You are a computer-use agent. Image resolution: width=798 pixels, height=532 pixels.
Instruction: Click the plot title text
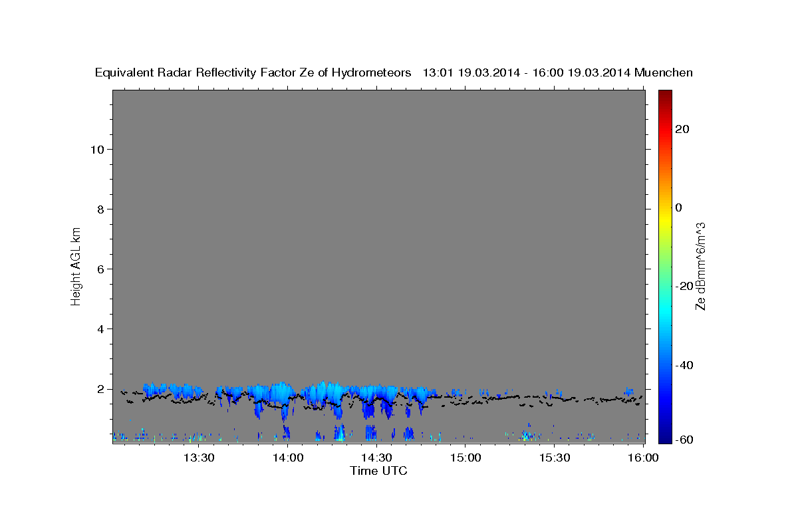[394, 73]
